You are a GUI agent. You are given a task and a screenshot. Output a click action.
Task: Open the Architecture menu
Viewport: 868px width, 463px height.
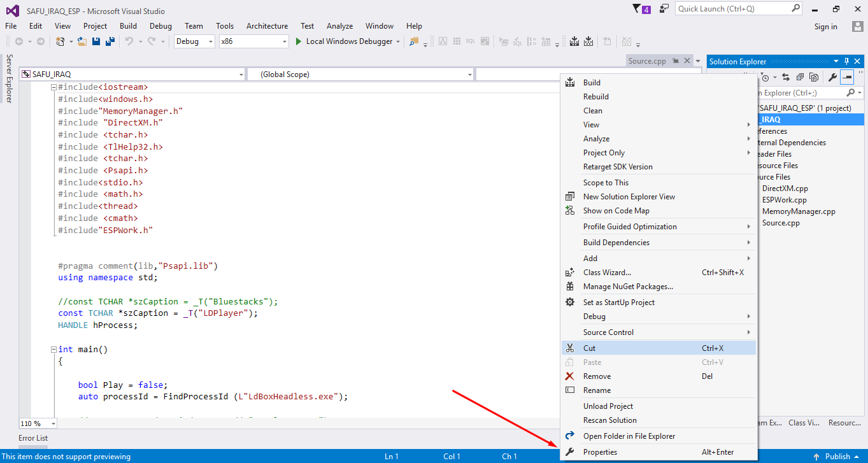[x=267, y=26]
